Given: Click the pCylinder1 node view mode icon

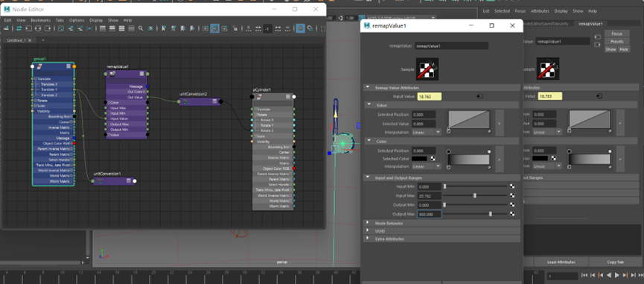Looking at the screenshot, I should (x=288, y=97).
